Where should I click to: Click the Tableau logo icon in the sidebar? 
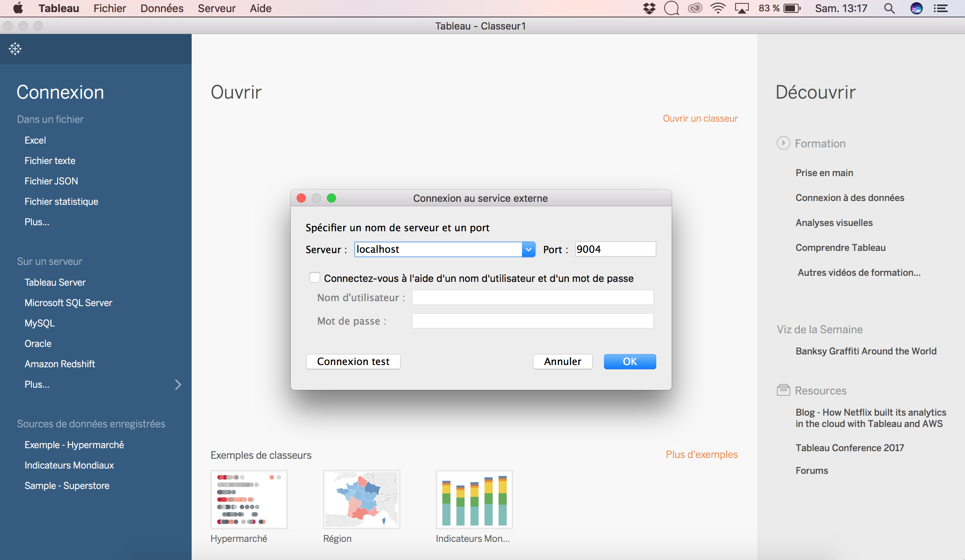[15, 49]
